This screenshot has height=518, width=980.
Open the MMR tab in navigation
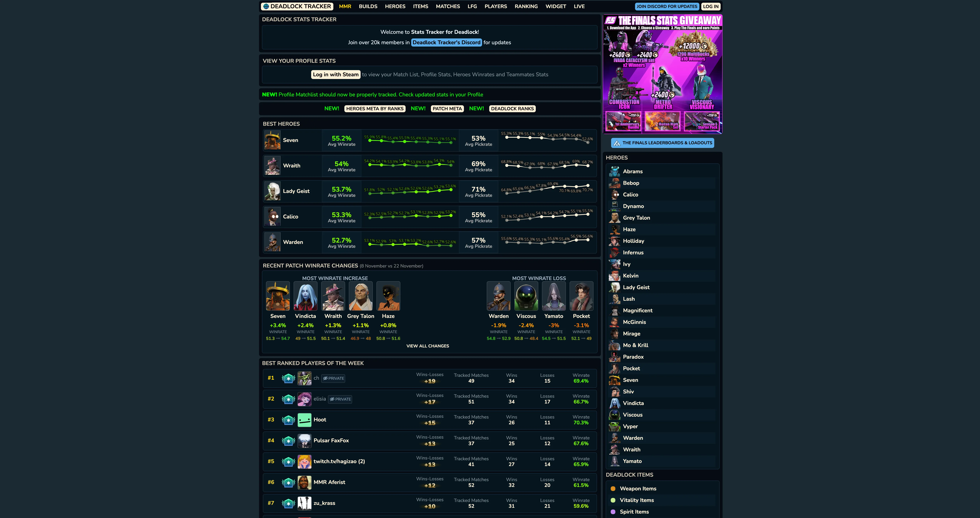[x=345, y=6]
